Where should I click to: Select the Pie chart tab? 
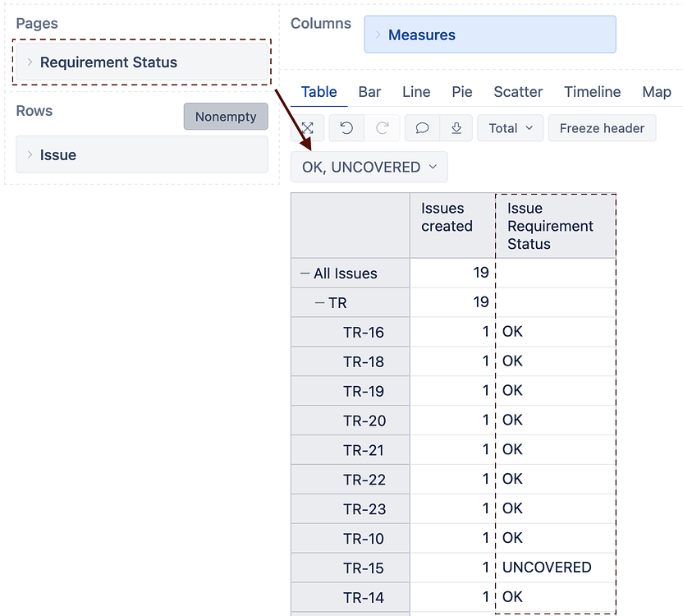[461, 92]
